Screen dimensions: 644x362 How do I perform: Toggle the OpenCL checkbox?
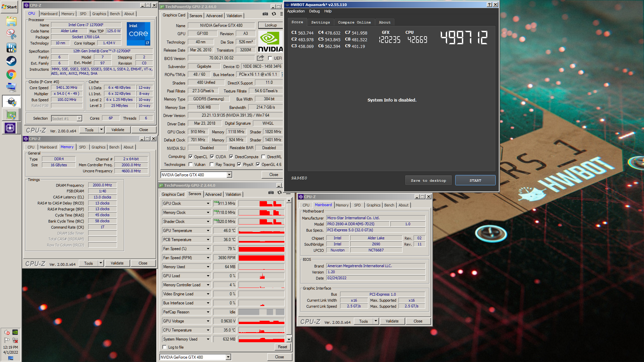[x=191, y=157]
